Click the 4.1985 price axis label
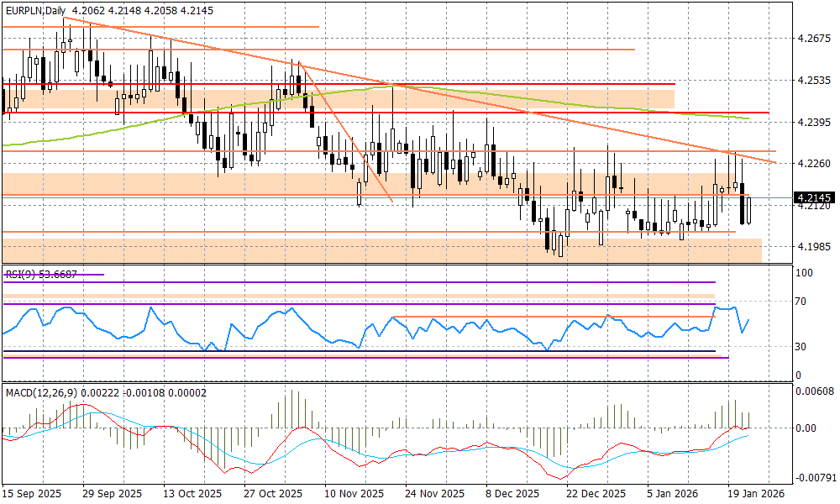 (814, 247)
